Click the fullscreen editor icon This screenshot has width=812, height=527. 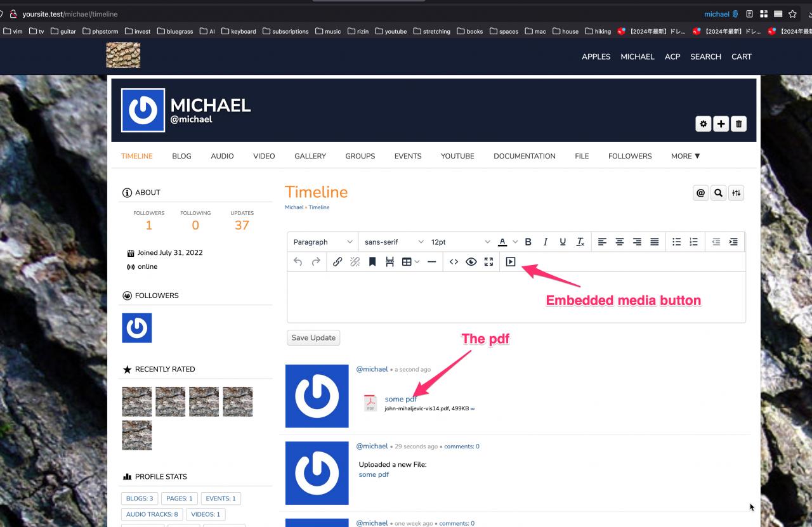(x=488, y=262)
